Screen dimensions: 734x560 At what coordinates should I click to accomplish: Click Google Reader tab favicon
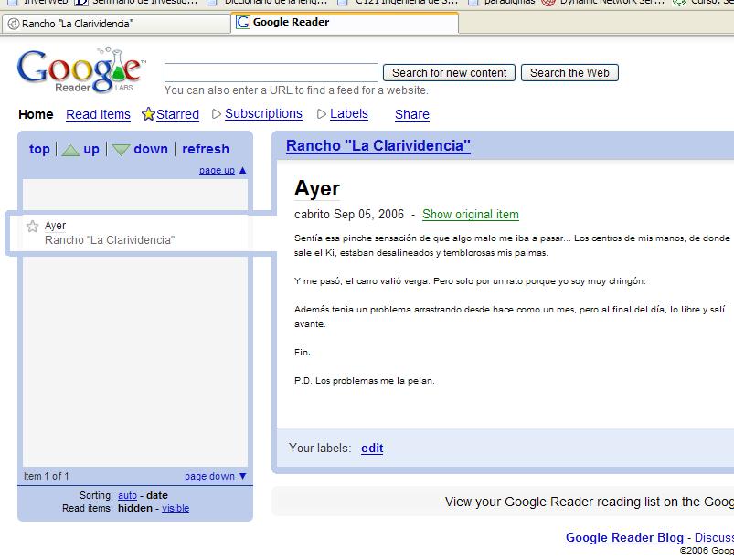(242, 22)
